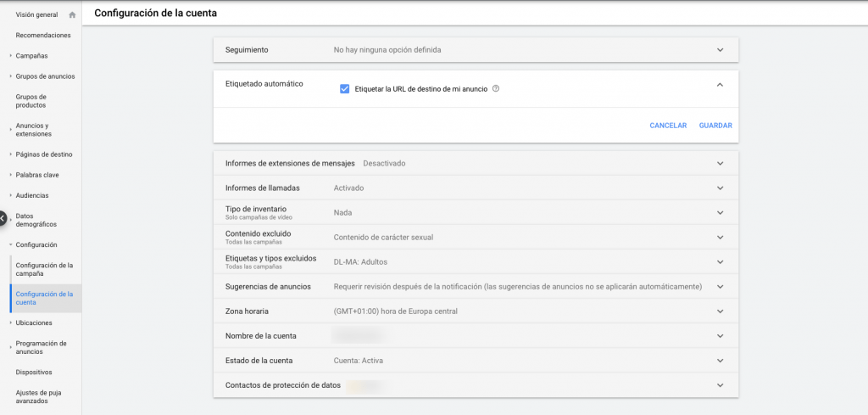Click the 'Nada' value in Tipo de inventario
Image resolution: width=868 pixels, height=415 pixels.
coord(342,213)
